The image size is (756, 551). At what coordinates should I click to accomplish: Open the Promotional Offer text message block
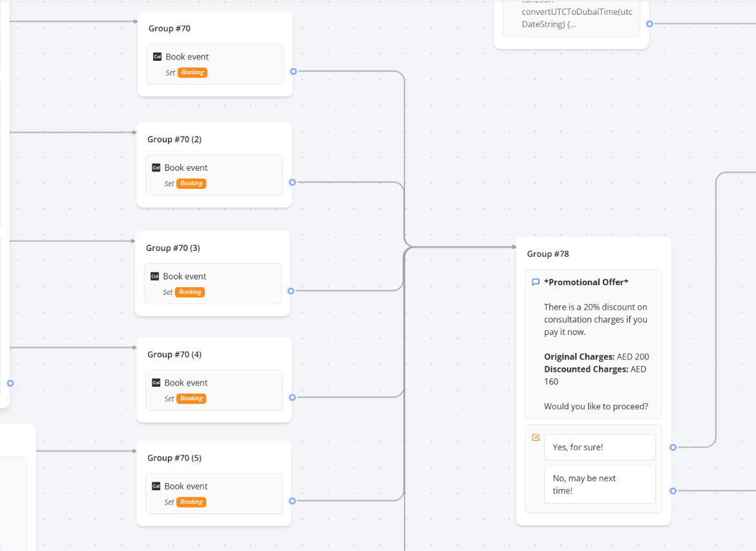tap(593, 343)
